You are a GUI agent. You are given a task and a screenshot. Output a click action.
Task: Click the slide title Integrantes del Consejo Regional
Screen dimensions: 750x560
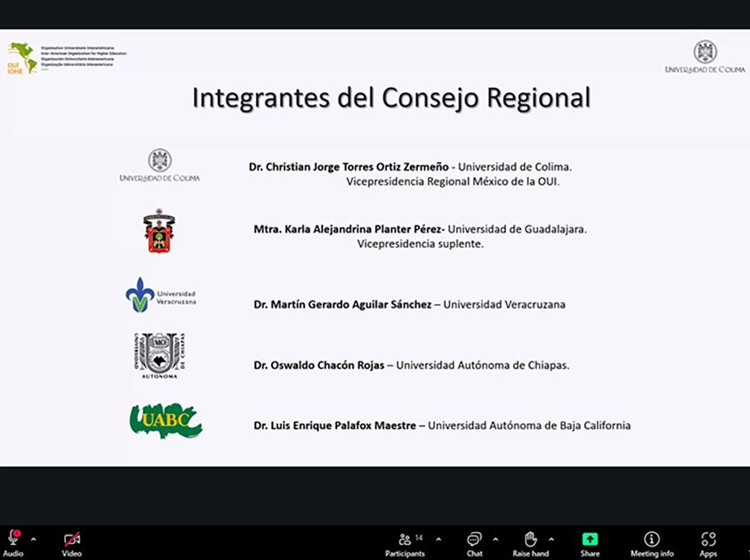(391, 98)
